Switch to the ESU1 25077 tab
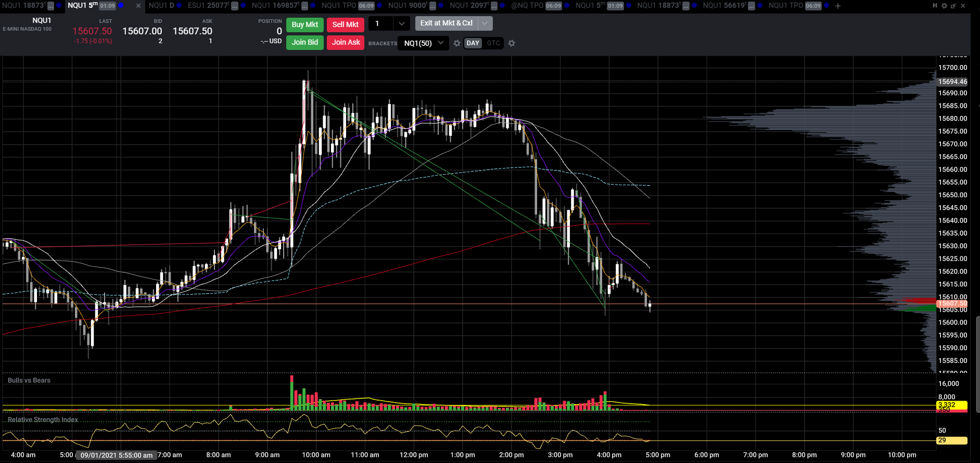 pos(208,6)
